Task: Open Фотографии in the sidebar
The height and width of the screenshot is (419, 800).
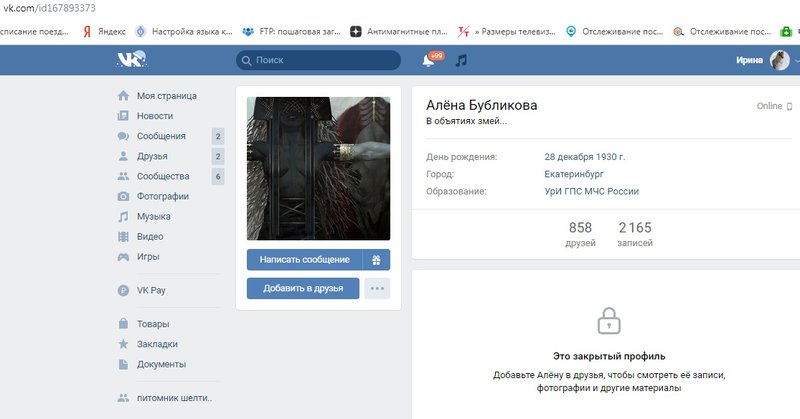Action: click(162, 196)
